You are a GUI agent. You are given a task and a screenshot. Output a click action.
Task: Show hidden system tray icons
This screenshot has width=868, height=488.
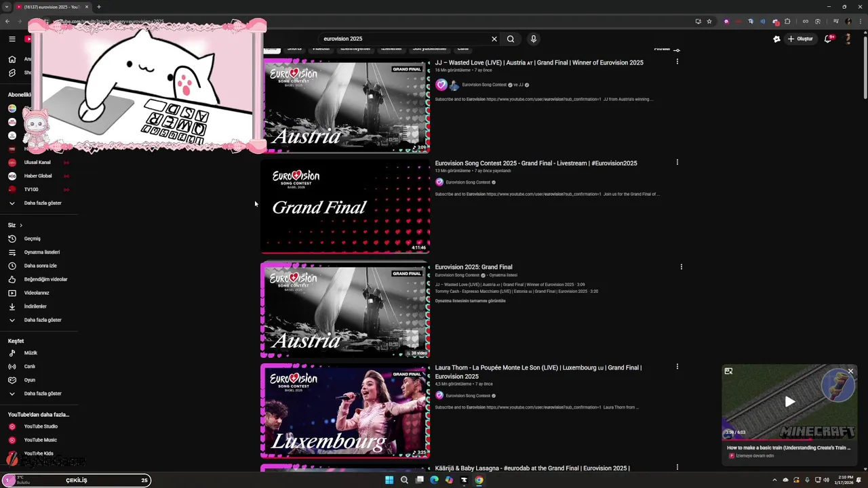[774, 480]
